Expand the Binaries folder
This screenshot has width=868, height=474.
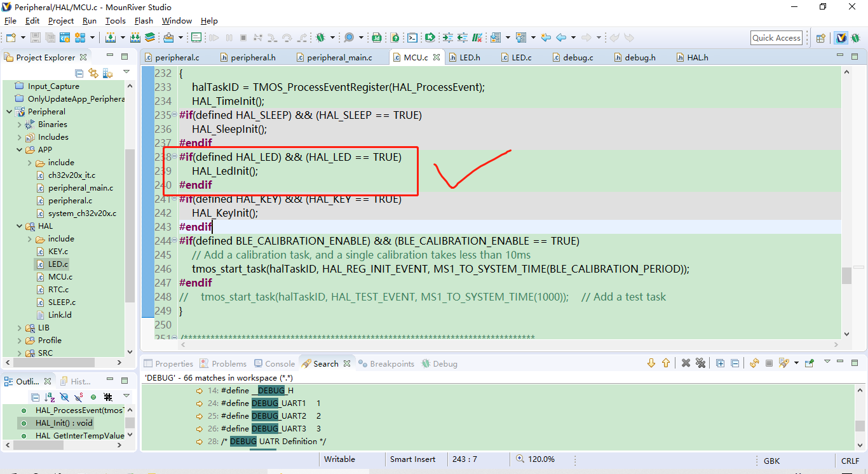coord(19,125)
